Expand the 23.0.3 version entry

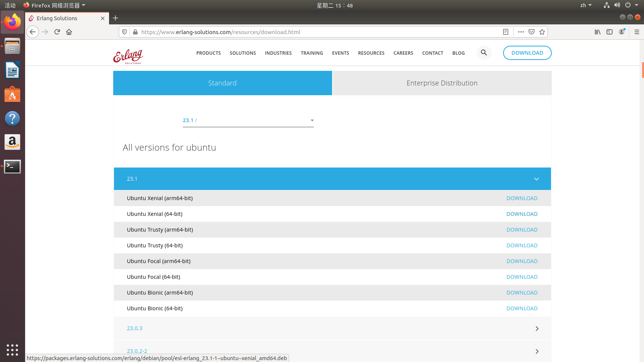pyautogui.click(x=537, y=328)
